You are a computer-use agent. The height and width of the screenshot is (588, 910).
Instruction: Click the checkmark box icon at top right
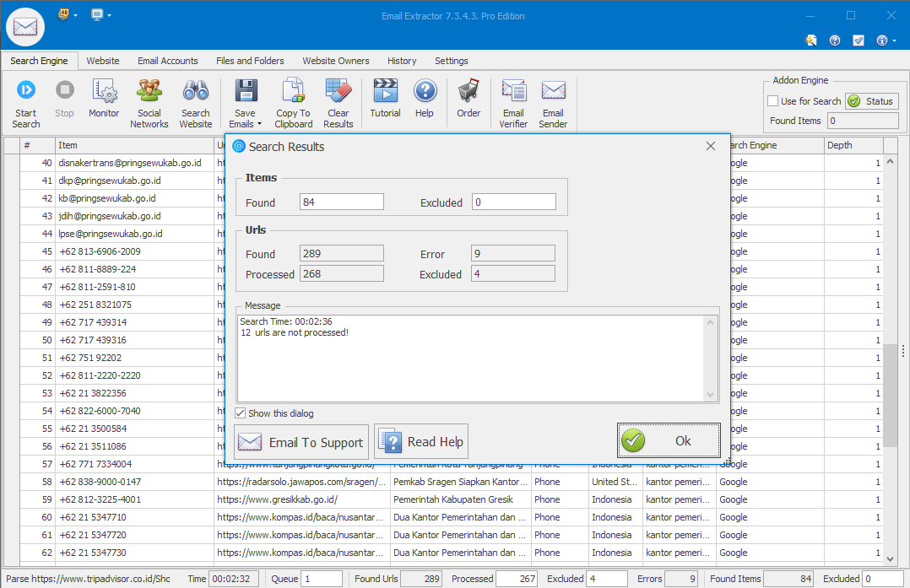pyautogui.click(x=859, y=40)
